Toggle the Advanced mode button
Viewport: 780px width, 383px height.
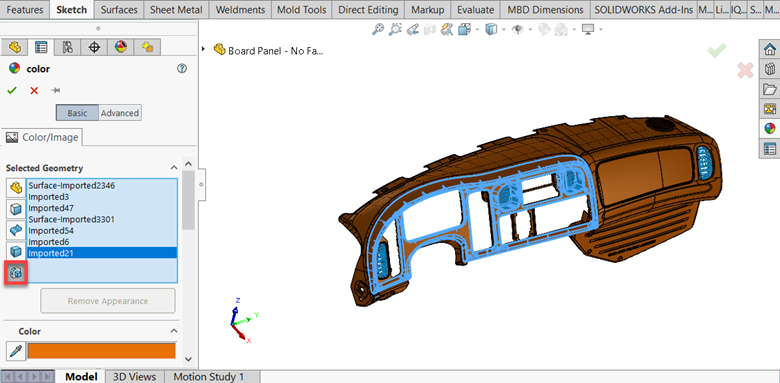120,113
